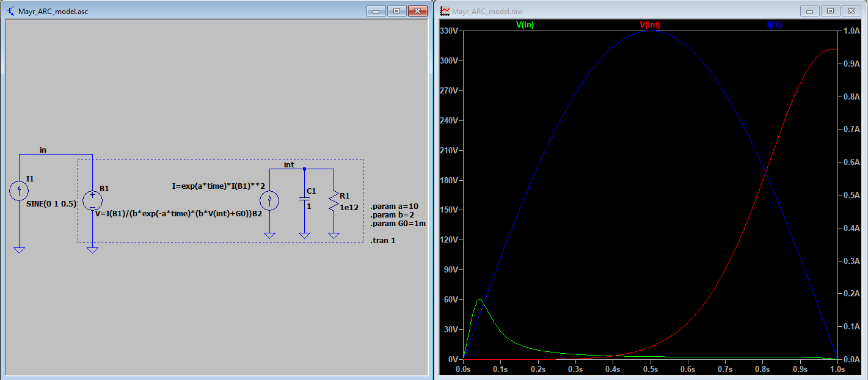Click ground symbol below resistor R1
The width and height of the screenshot is (868, 380).
pyautogui.click(x=334, y=235)
